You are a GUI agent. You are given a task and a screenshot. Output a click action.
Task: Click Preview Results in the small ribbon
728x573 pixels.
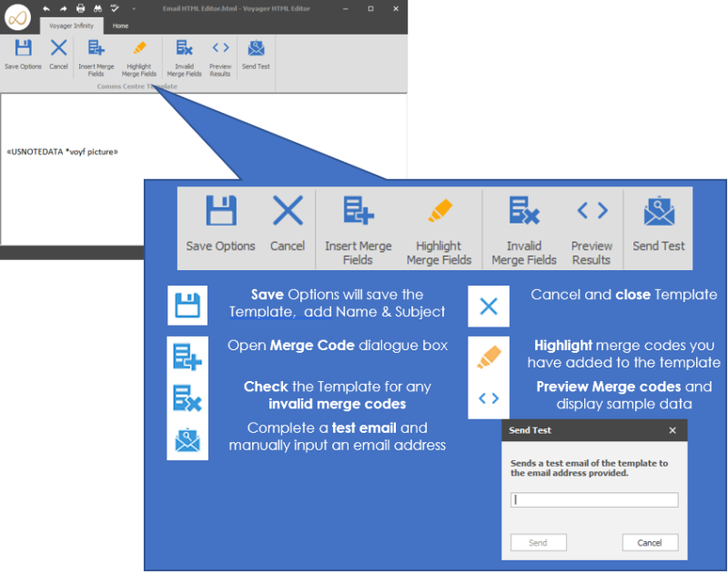pos(220,55)
